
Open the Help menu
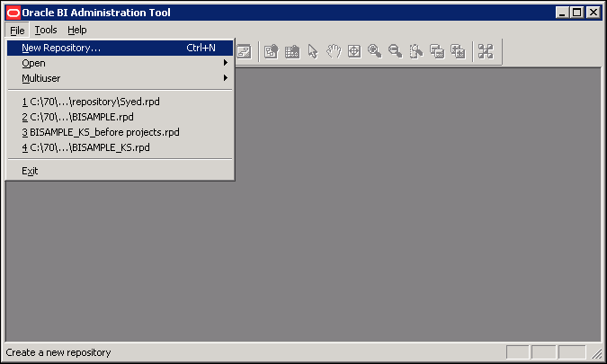(x=77, y=30)
